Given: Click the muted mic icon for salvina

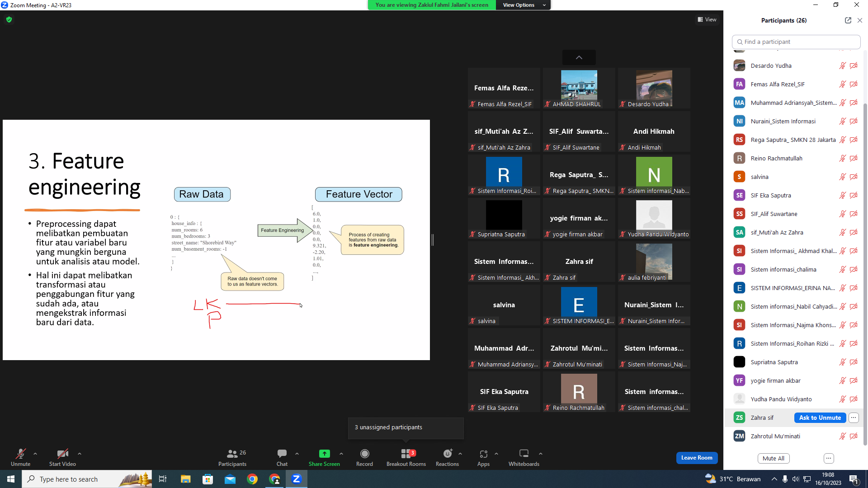Looking at the screenshot, I should [843, 177].
